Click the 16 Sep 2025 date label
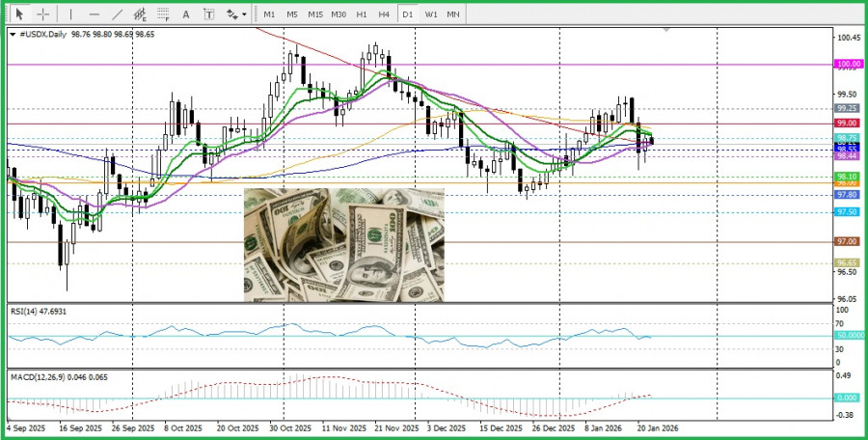Screen dimensions: 868x440 tap(80, 429)
